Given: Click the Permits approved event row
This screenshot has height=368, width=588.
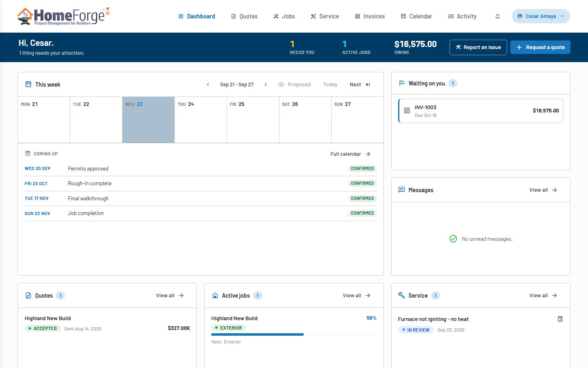Looking at the screenshot, I should (x=200, y=168).
